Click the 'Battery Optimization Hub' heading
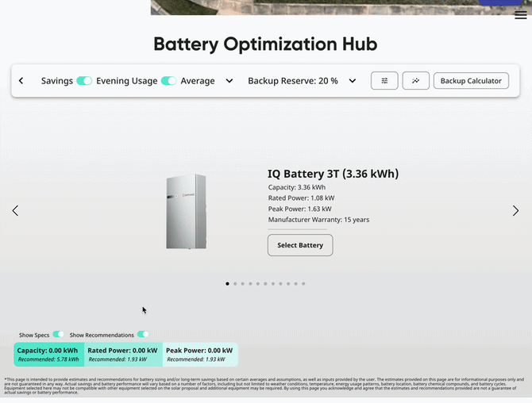 coord(265,44)
